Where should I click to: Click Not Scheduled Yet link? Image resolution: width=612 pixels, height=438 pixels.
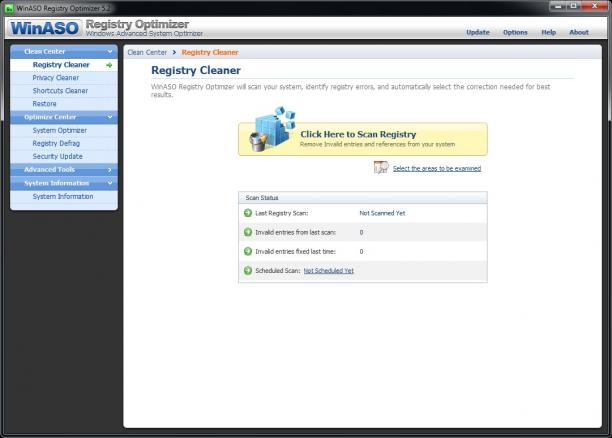[x=329, y=271]
